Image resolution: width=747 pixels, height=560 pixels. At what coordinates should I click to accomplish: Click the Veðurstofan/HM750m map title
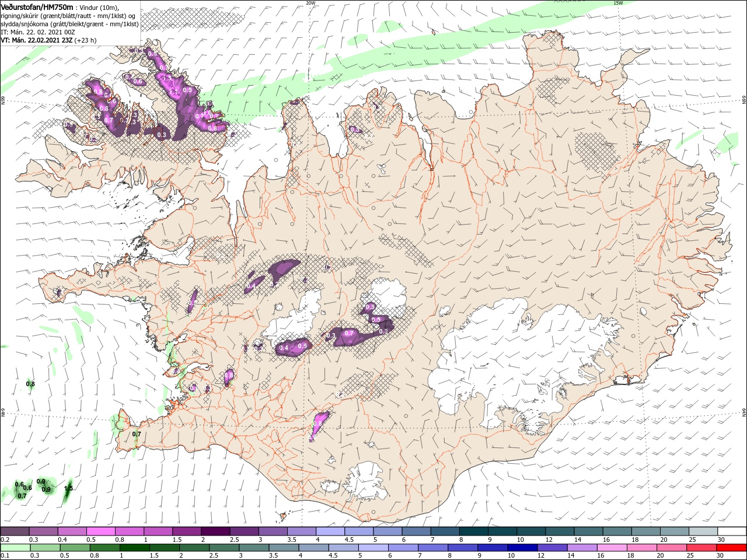pos(37,6)
